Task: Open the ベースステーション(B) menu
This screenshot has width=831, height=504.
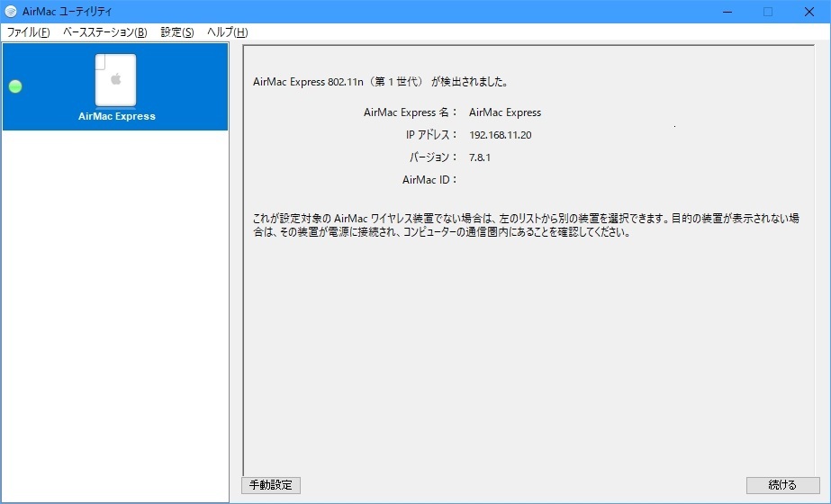Action: click(105, 32)
